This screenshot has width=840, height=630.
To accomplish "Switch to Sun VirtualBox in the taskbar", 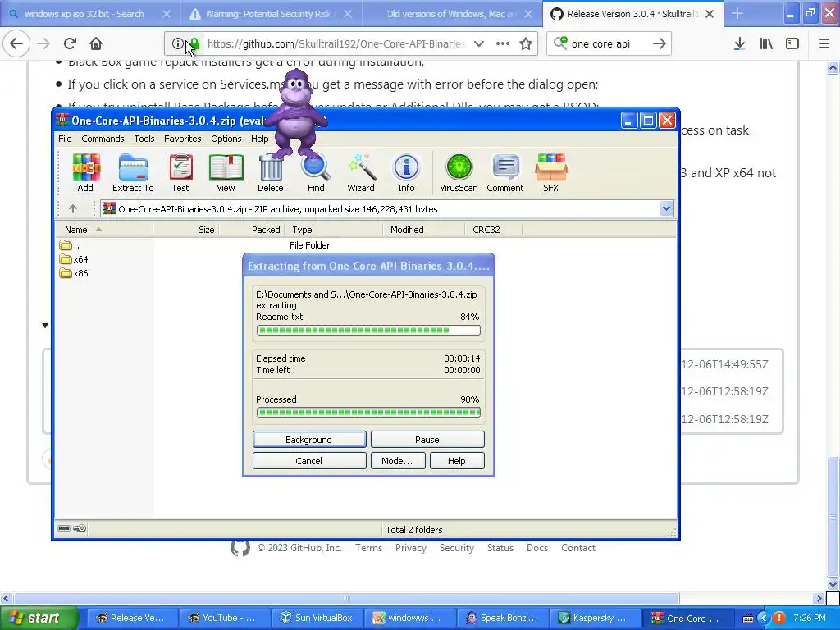I will click(x=317, y=618).
